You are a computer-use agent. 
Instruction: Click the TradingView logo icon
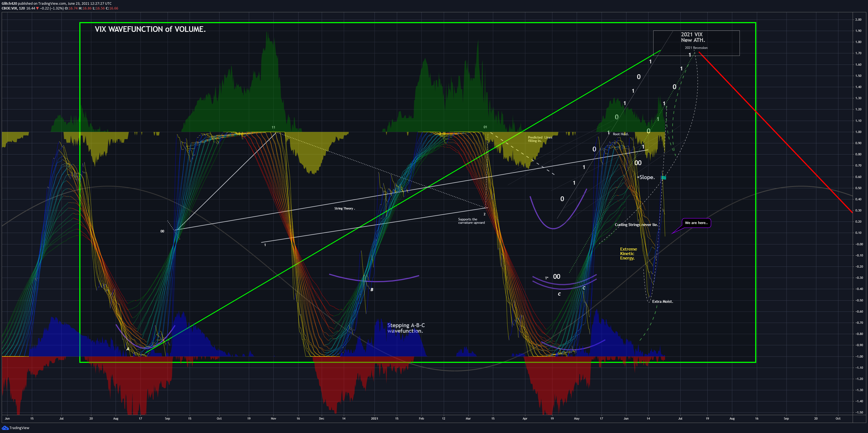[x=5, y=428]
